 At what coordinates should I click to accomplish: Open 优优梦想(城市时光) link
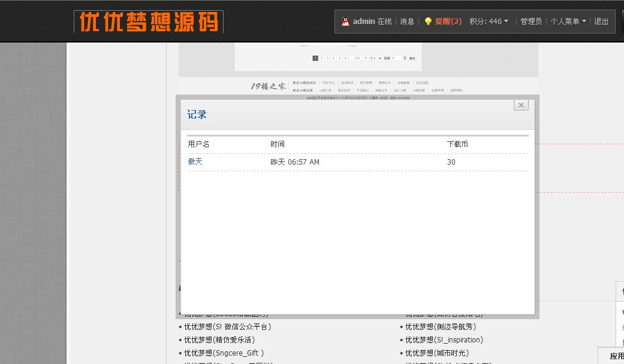pyautogui.click(x=437, y=353)
